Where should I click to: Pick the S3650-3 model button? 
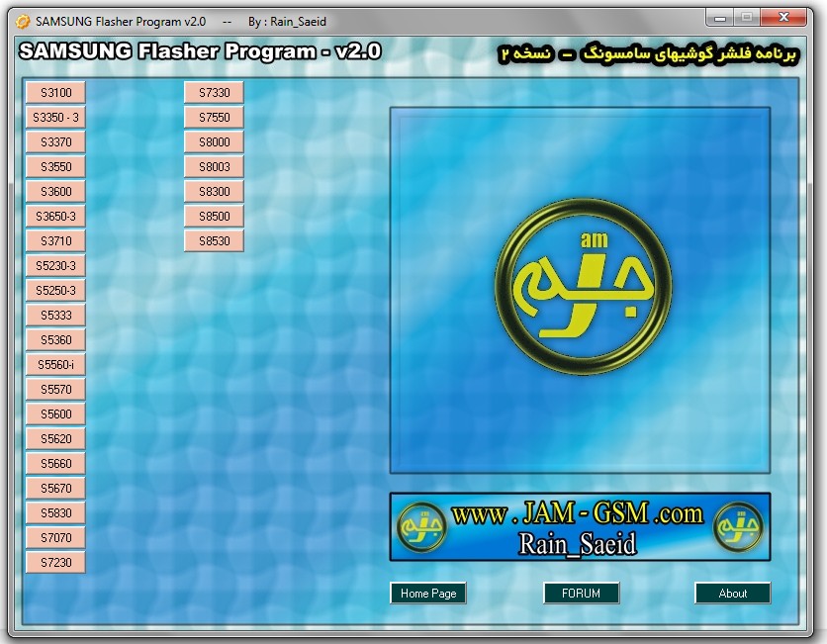(56, 217)
